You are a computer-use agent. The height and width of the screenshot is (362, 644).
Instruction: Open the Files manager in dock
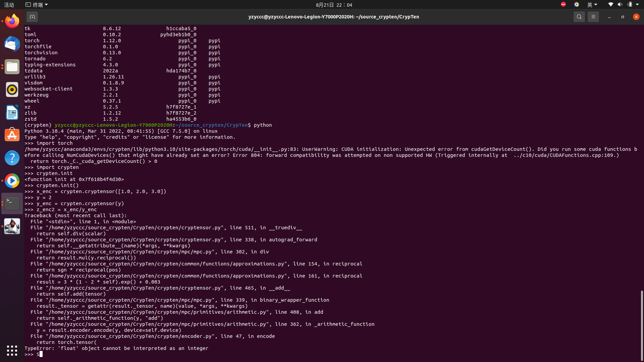pos(12,67)
